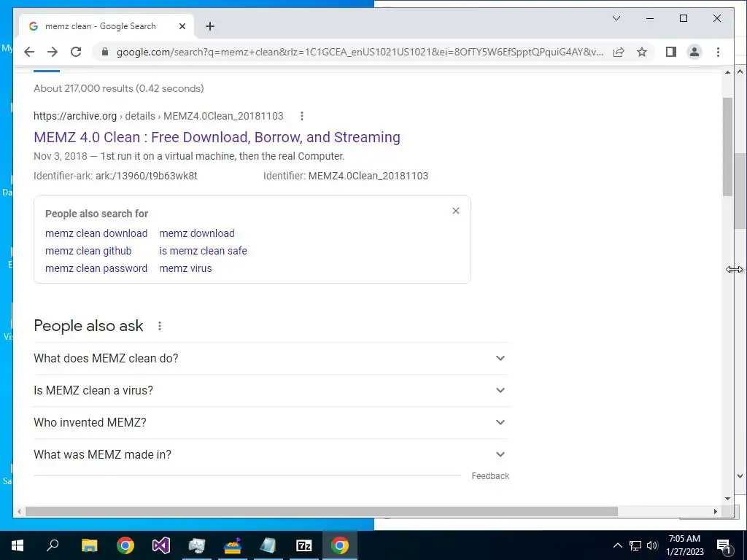
Task: Dismiss the People also search for box
Action: tap(456, 211)
